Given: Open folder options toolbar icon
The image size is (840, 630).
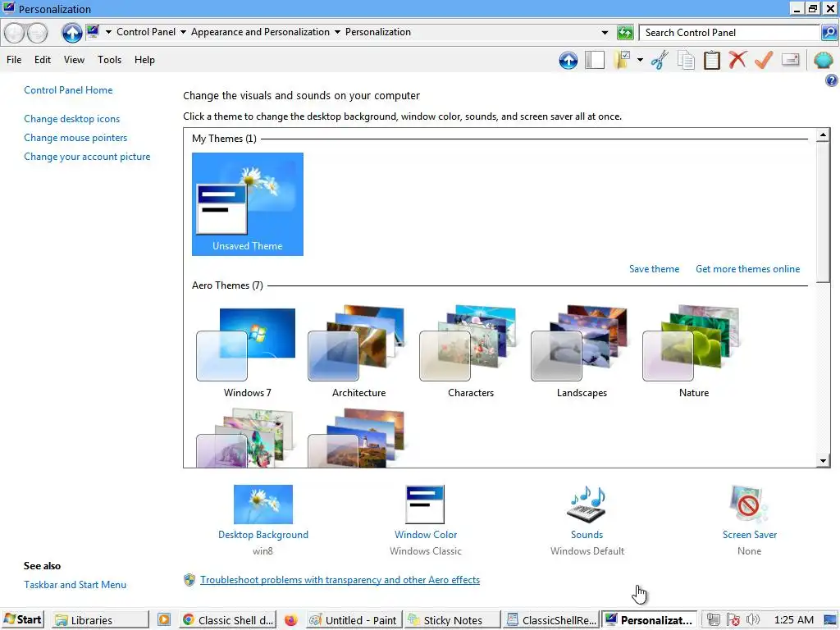Looking at the screenshot, I should pyautogui.click(x=623, y=60).
